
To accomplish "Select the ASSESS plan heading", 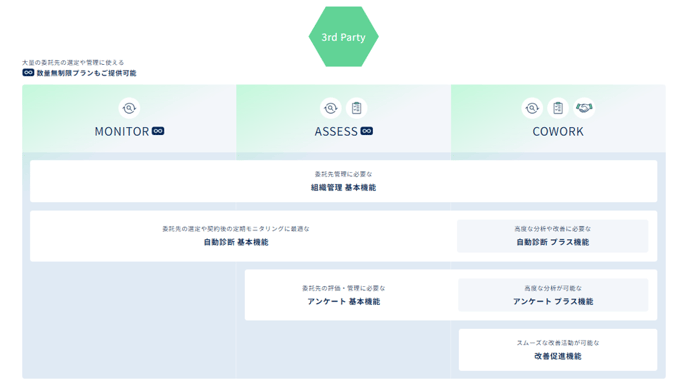I will coord(336,131).
